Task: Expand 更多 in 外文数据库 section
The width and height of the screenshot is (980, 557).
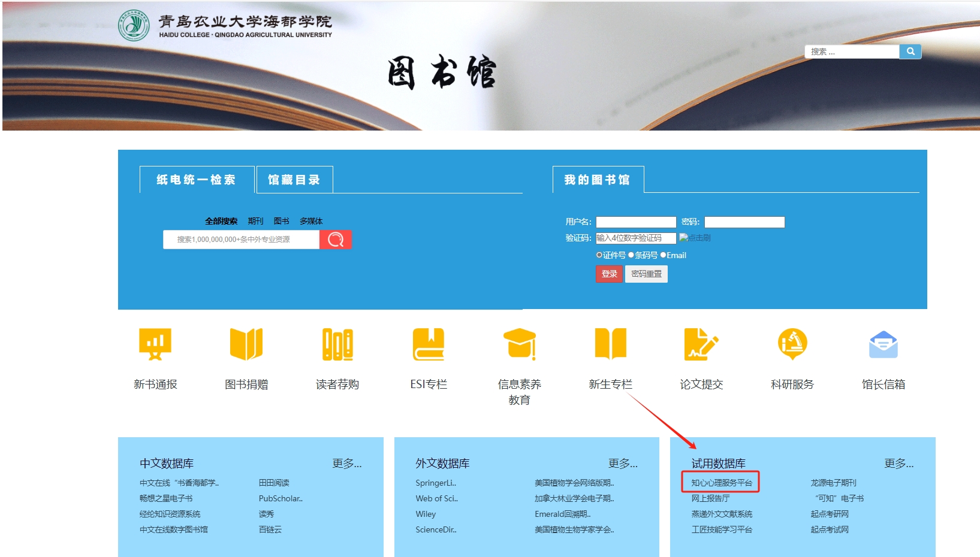Action: (623, 464)
